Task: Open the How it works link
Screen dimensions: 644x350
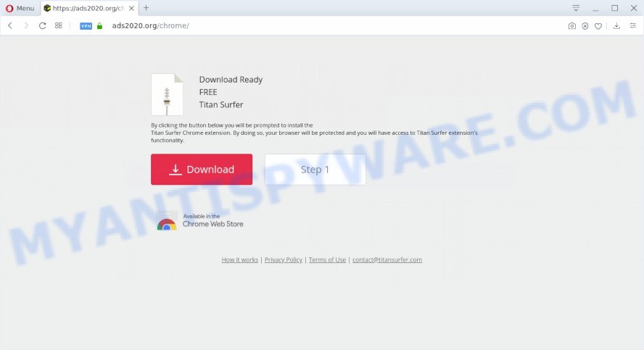Action: coord(240,259)
